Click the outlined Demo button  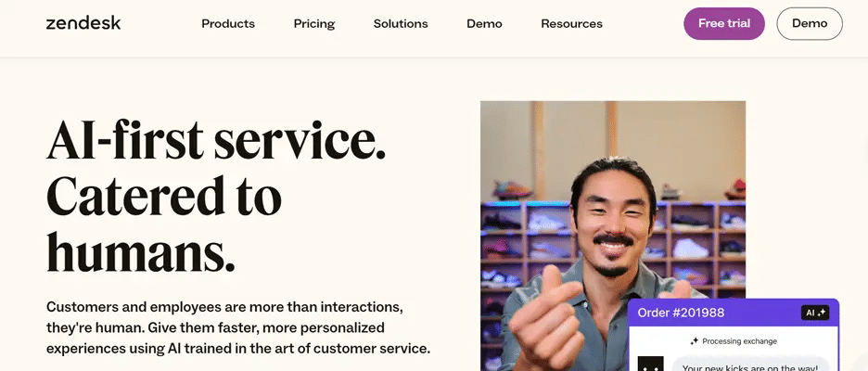[x=810, y=23]
